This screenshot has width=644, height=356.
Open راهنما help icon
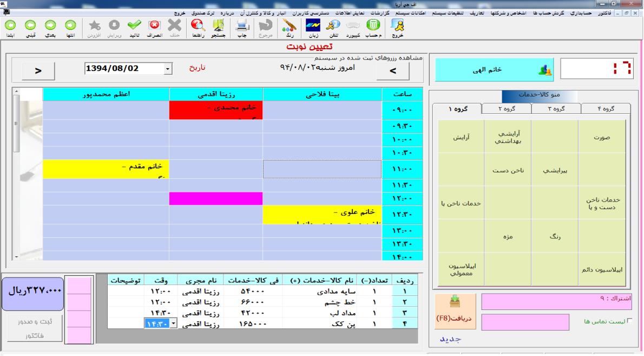(198, 26)
